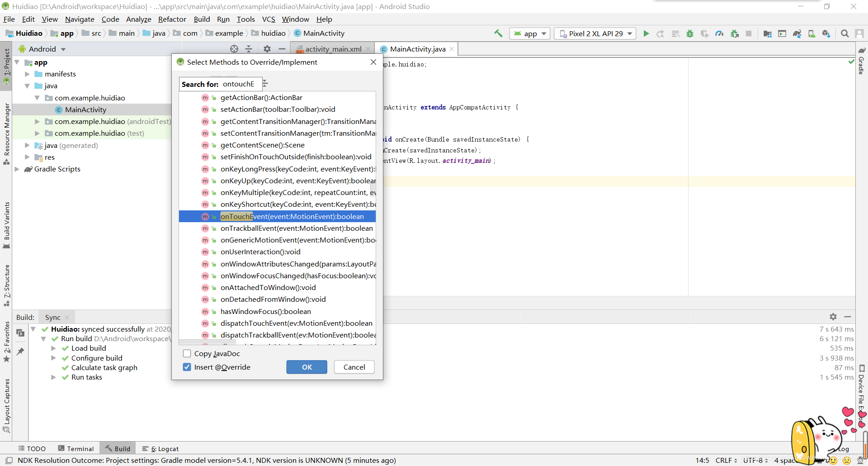Open Build Variants side panel tab
Image resolution: width=868 pixels, height=466 pixels.
6,225
